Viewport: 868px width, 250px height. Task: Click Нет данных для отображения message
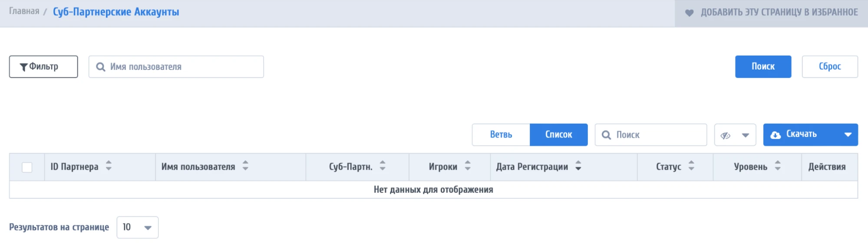click(433, 190)
